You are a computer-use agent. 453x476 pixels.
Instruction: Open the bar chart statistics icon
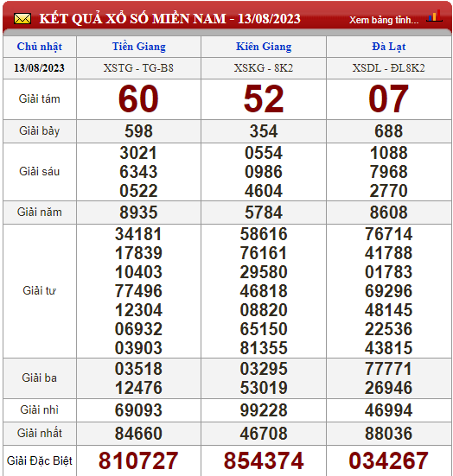pyautogui.click(x=435, y=16)
